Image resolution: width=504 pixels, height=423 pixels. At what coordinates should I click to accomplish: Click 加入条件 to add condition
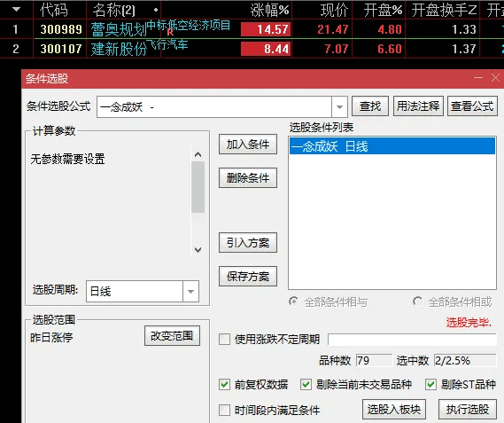(x=248, y=145)
